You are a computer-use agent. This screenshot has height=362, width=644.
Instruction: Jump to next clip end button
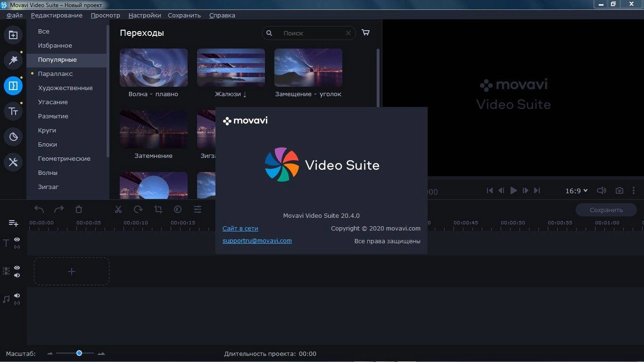click(x=537, y=190)
